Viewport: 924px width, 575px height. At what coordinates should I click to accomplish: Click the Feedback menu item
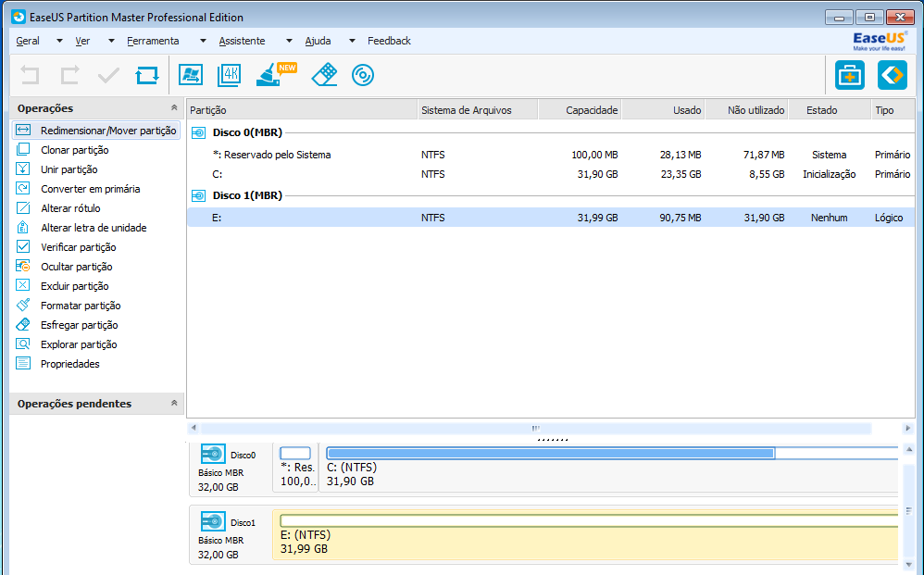[x=389, y=41]
